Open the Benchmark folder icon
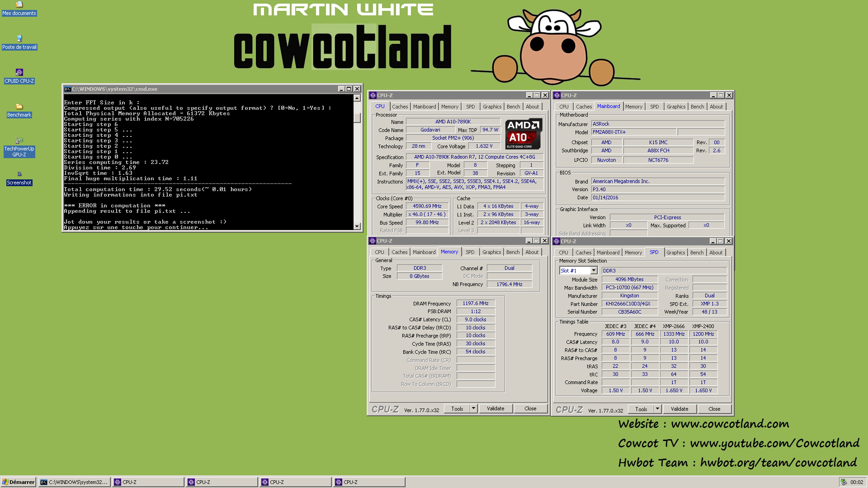 [19, 110]
